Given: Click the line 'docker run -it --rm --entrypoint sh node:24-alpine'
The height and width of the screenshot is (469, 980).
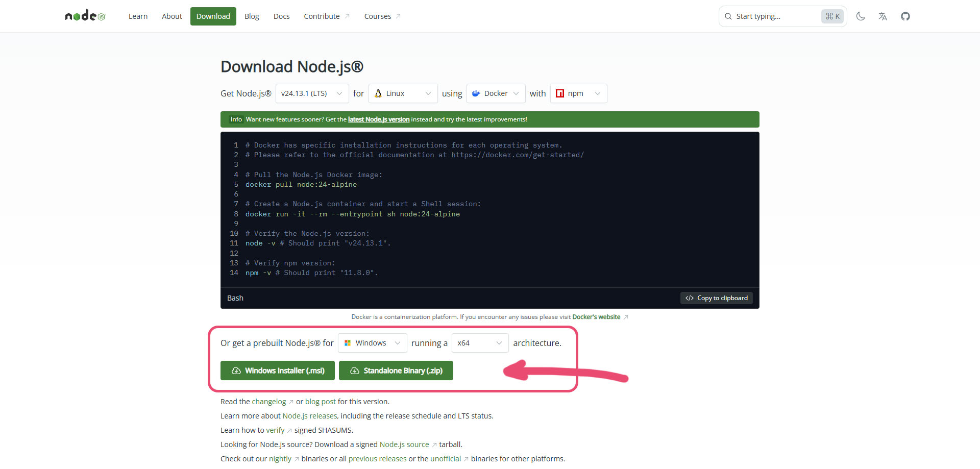Looking at the screenshot, I should pyautogui.click(x=353, y=214).
